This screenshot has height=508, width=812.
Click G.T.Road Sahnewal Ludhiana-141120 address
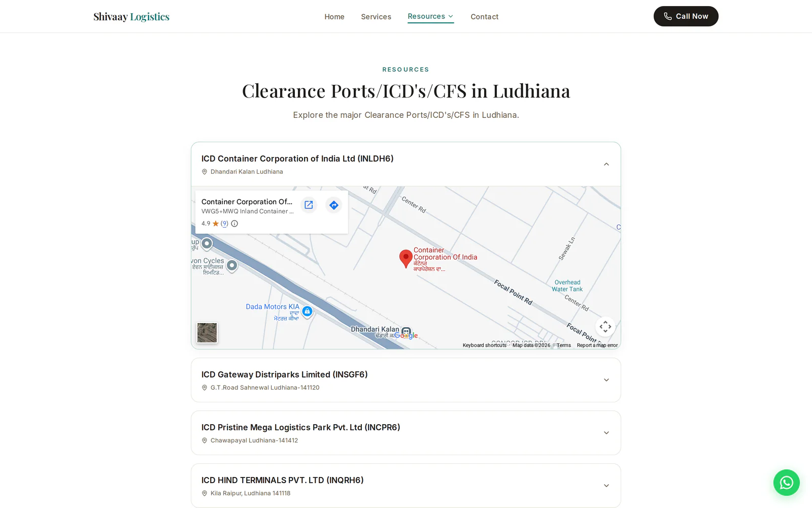(x=265, y=388)
